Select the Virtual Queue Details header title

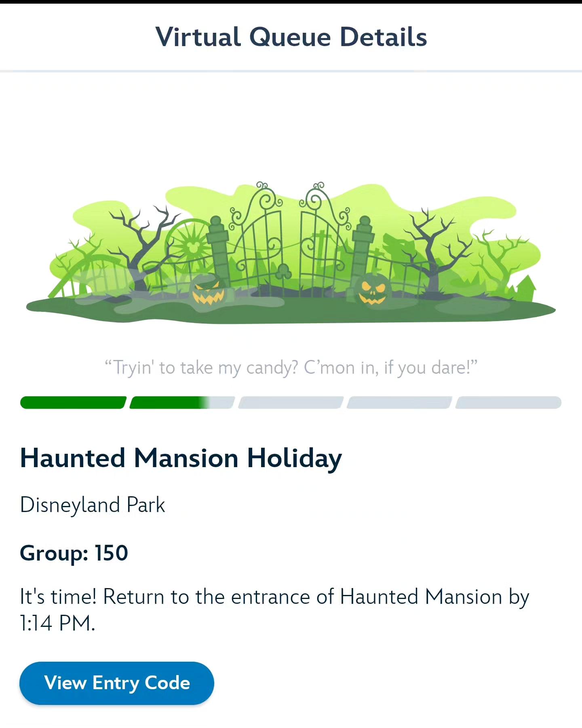pos(291,37)
